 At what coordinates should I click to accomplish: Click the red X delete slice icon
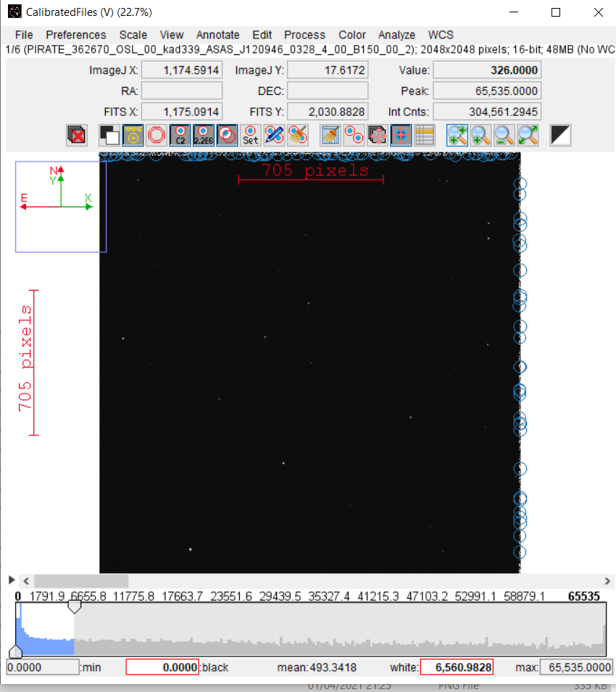tap(77, 135)
